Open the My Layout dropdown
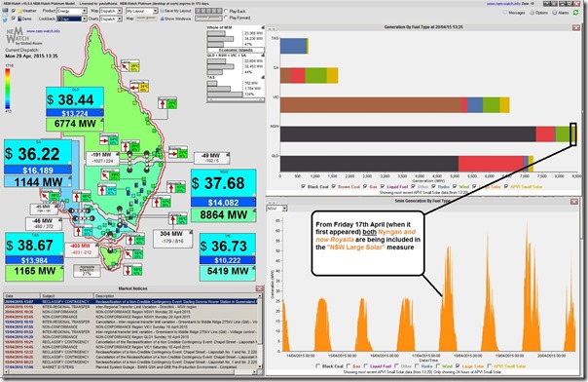 click(x=142, y=11)
